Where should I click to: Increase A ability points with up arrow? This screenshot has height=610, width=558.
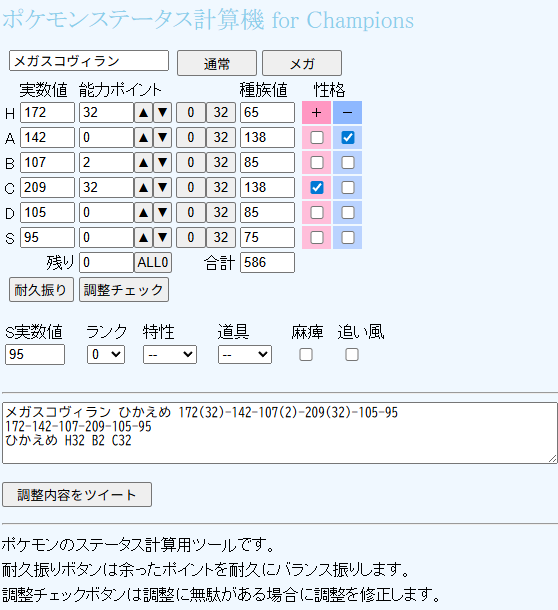(x=143, y=137)
